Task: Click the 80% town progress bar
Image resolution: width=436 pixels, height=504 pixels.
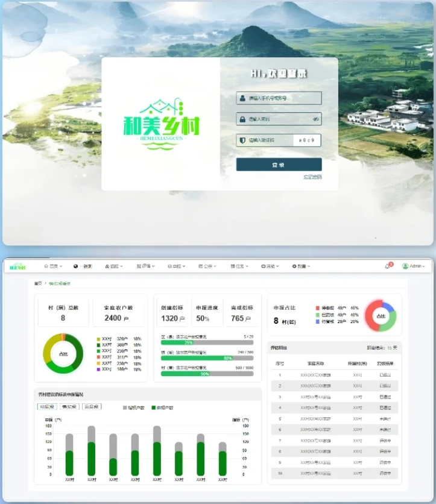Action: (x=207, y=358)
